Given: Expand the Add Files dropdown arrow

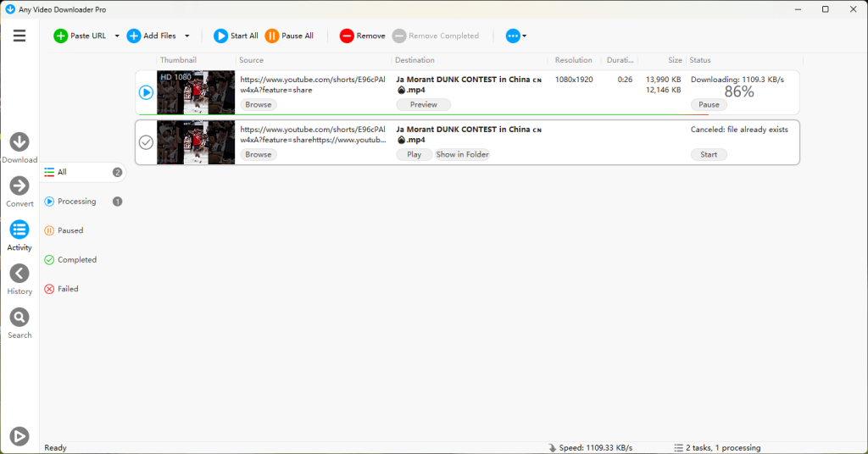Looking at the screenshot, I should pos(187,36).
